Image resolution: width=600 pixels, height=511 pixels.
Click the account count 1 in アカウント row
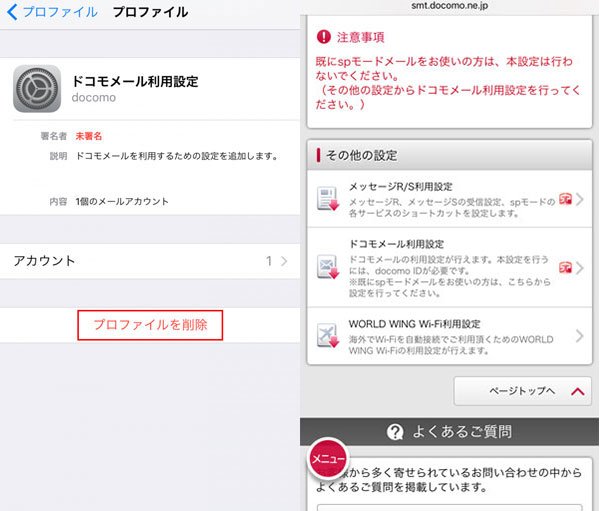tap(269, 261)
